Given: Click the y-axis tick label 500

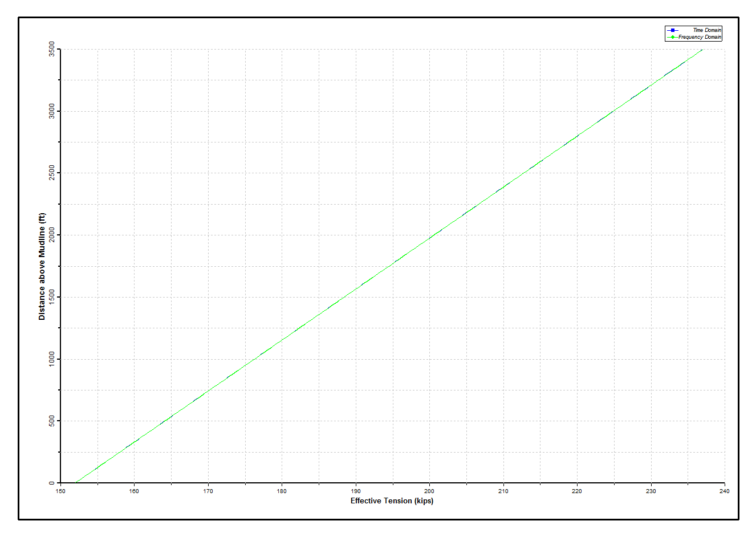Looking at the screenshot, I should tap(52, 421).
